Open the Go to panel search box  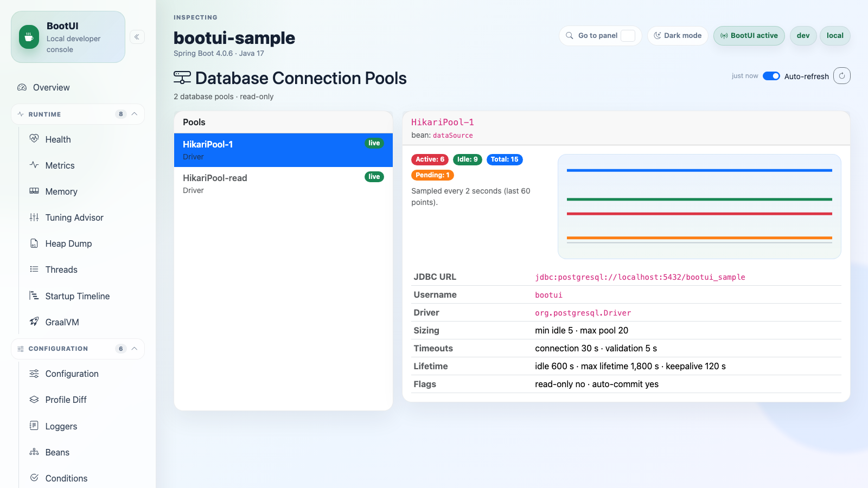pos(600,36)
